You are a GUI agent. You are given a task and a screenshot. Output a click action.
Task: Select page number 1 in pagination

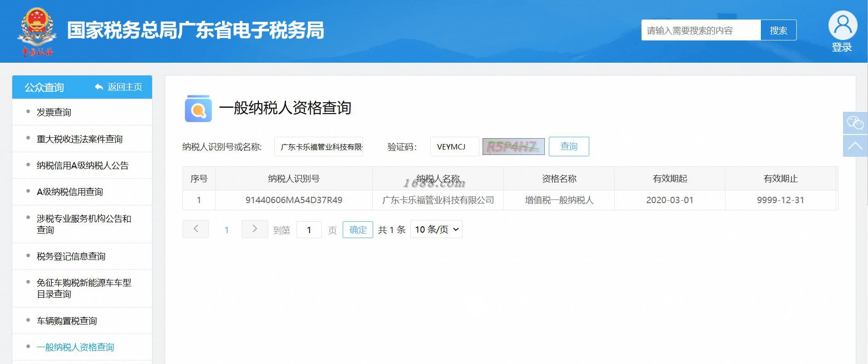tap(227, 230)
